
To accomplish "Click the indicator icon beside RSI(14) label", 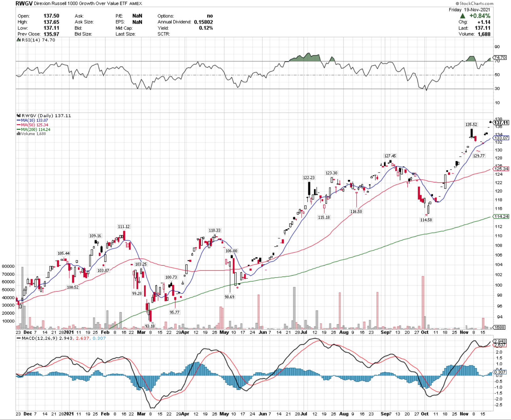I will [x=19, y=40].
